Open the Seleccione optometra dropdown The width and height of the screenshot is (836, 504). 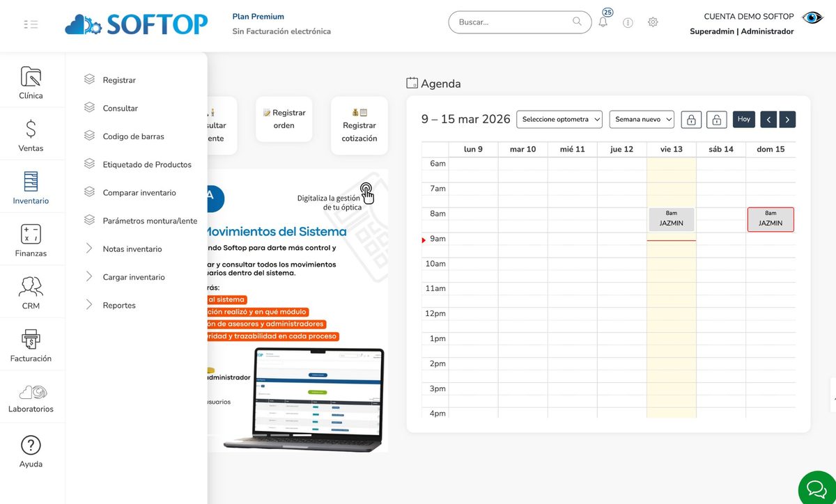(x=559, y=119)
